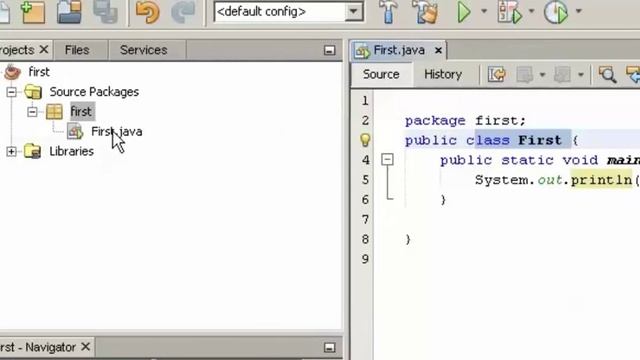Collapse the main method code fold

pyautogui.click(x=387, y=160)
